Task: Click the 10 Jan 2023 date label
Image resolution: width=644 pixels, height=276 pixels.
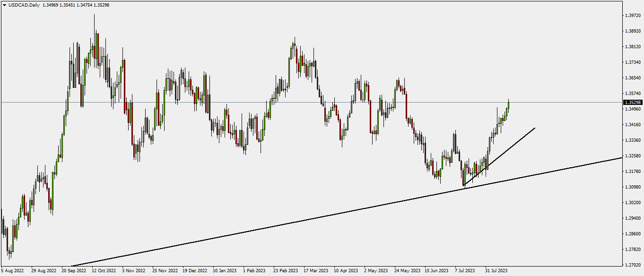Action: pos(225,271)
